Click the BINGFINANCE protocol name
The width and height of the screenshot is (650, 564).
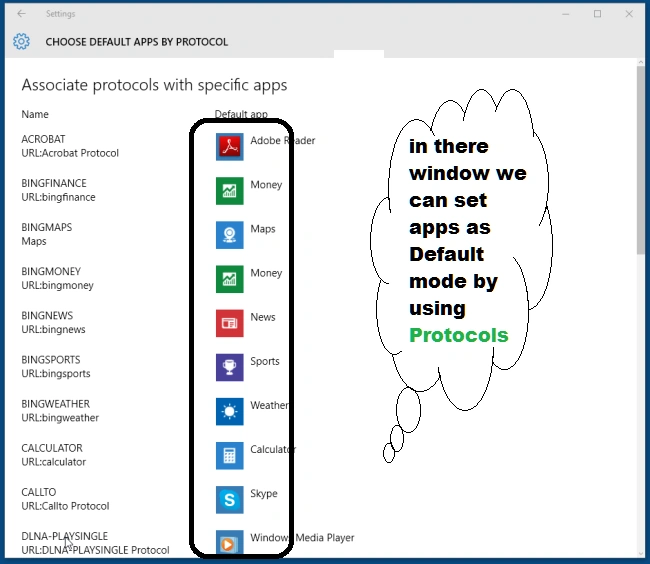[54, 183]
